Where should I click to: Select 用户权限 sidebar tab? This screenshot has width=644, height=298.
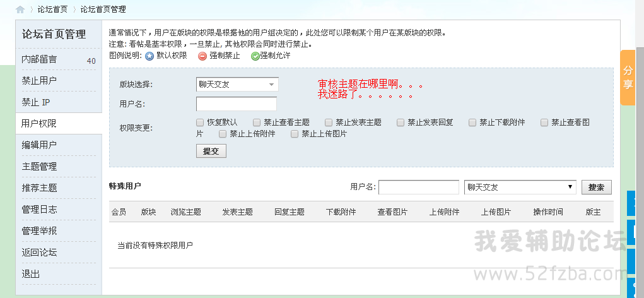tap(59, 124)
